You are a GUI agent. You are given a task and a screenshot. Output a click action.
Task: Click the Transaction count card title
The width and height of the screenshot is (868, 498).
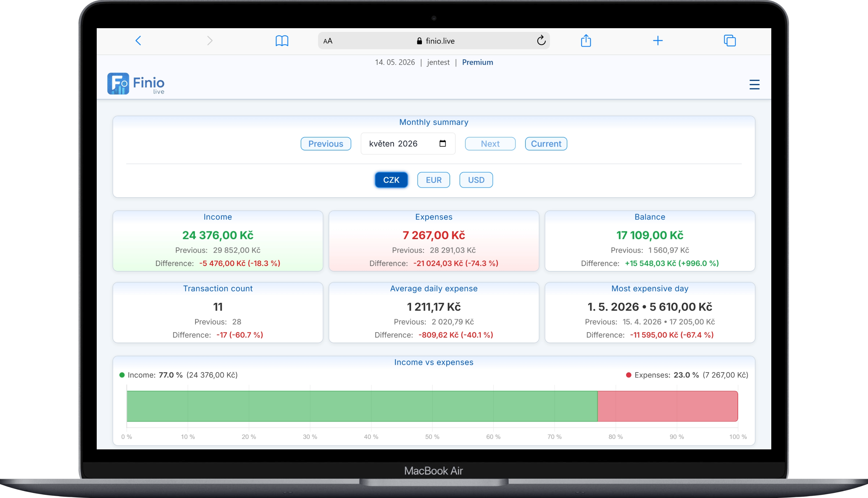218,289
